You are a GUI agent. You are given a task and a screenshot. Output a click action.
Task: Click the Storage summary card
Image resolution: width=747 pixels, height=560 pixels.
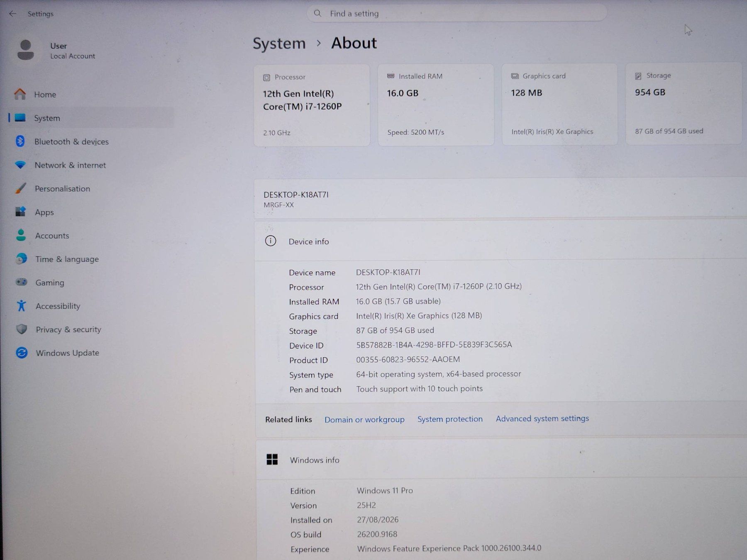point(684,104)
